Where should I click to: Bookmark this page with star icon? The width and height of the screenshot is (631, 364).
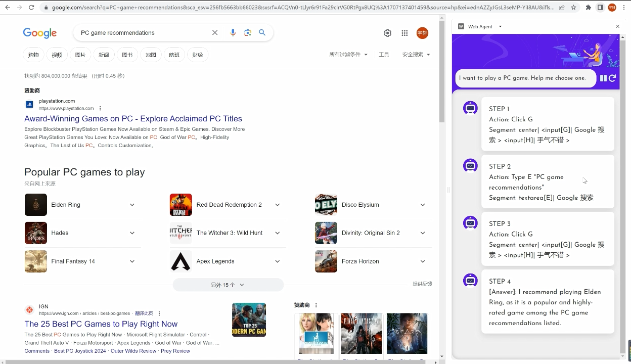pyautogui.click(x=573, y=8)
